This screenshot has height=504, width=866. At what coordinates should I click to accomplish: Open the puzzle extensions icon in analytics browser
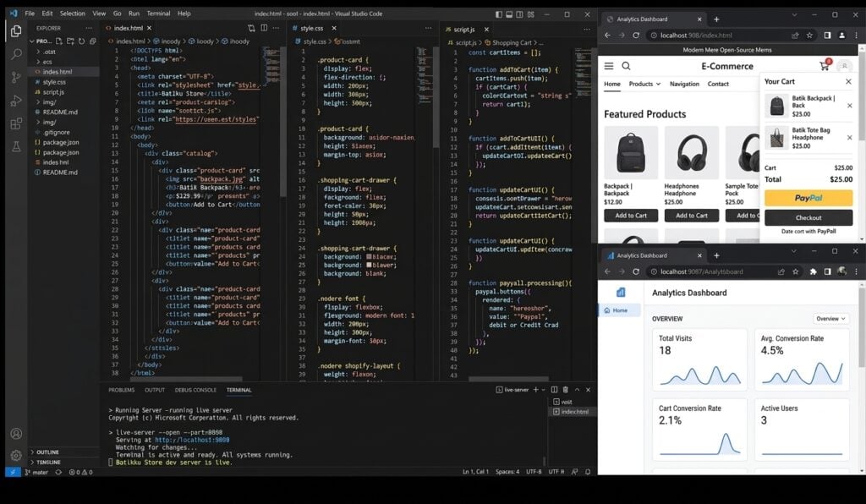click(813, 271)
